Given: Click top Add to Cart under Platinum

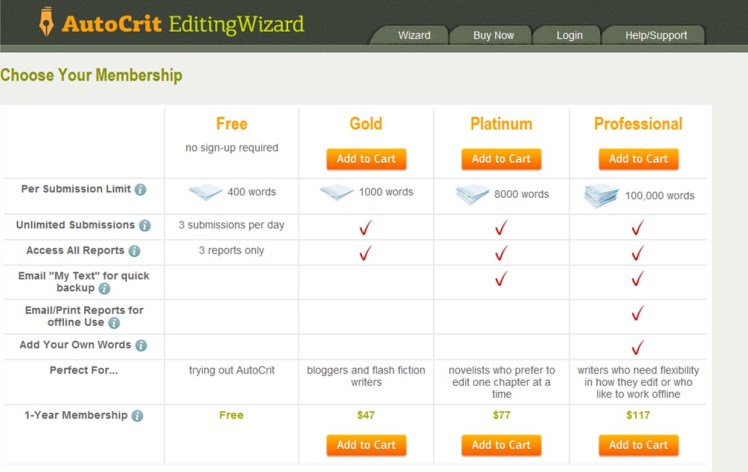Looking at the screenshot, I should pos(501,159).
